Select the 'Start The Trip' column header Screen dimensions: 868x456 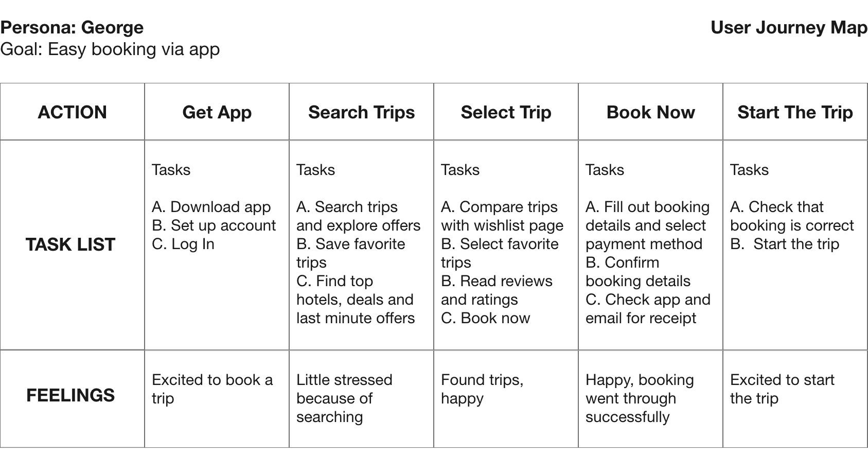tap(795, 112)
